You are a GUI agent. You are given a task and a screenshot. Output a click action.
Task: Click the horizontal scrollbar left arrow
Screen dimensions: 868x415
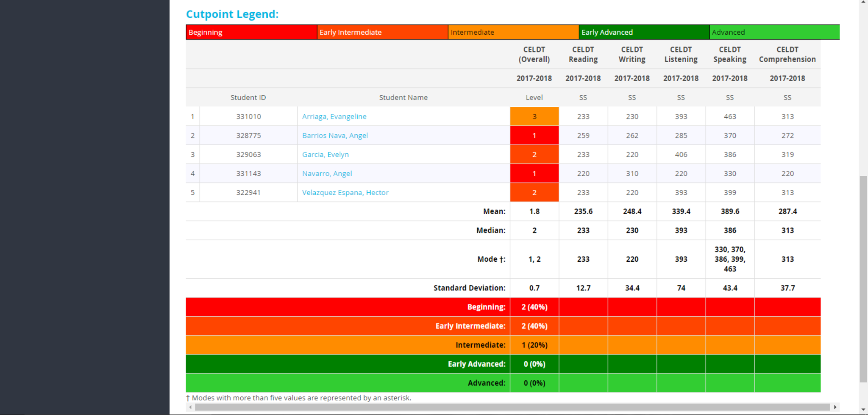coord(191,407)
